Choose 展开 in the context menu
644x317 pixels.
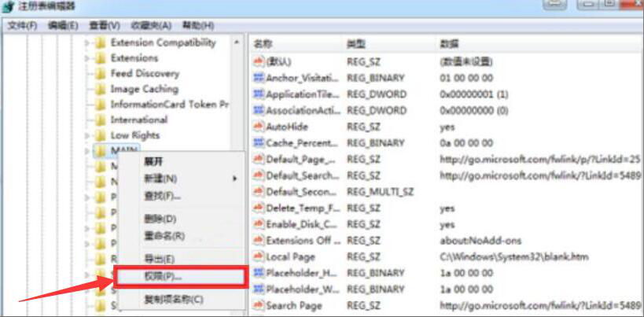(x=154, y=161)
